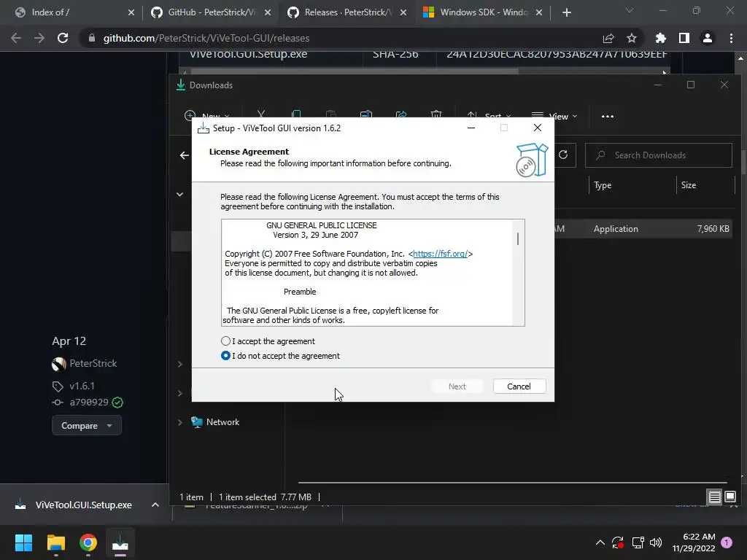Open Chrome profile avatar
The width and height of the screenshot is (747, 560).
pos(708,38)
